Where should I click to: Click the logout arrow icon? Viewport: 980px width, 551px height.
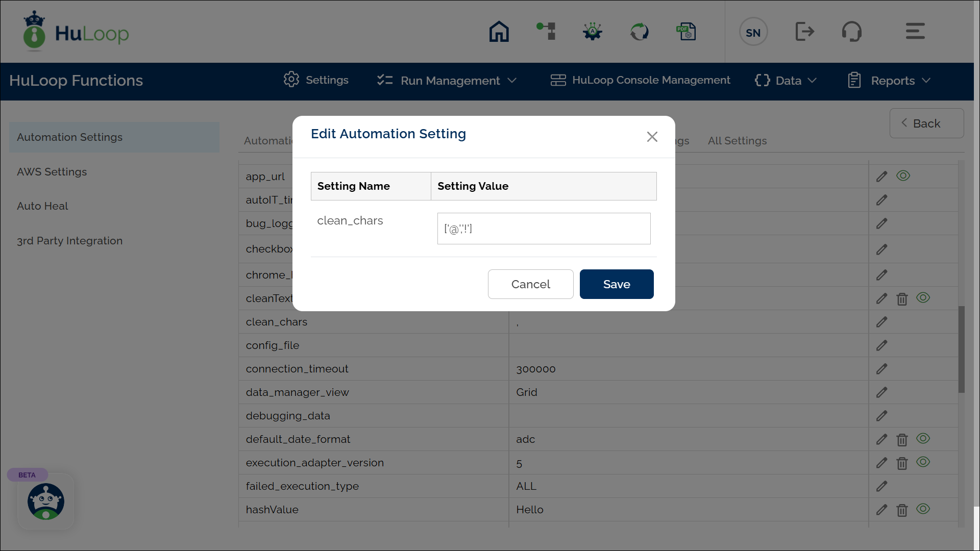[805, 32]
